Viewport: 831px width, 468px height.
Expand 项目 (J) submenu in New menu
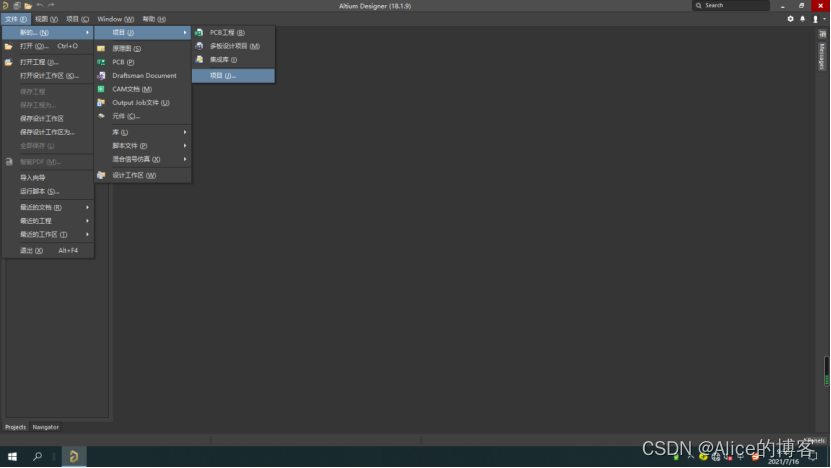coord(143,32)
